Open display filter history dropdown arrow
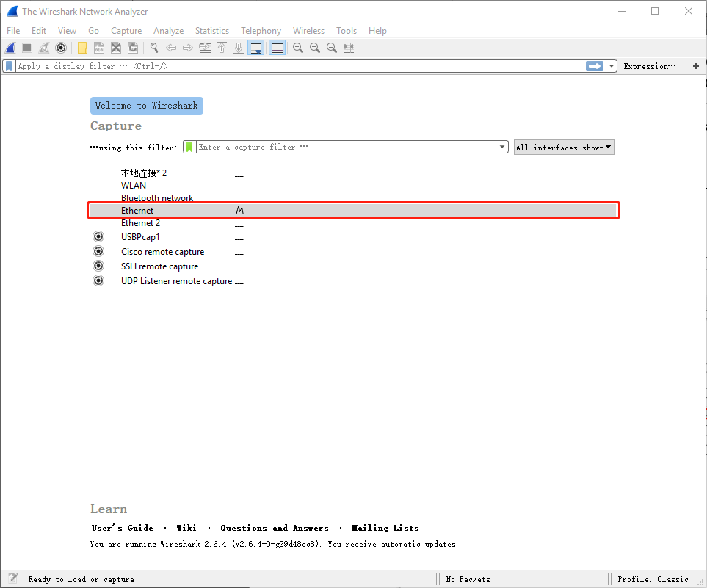 click(612, 66)
